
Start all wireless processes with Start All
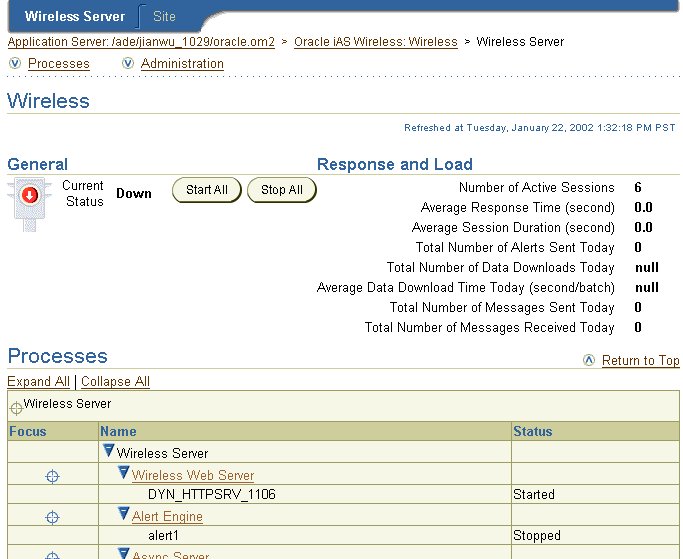207,190
